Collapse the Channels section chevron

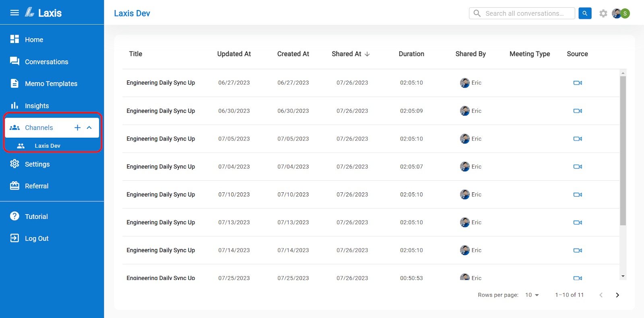pyautogui.click(x=89, y=128)
